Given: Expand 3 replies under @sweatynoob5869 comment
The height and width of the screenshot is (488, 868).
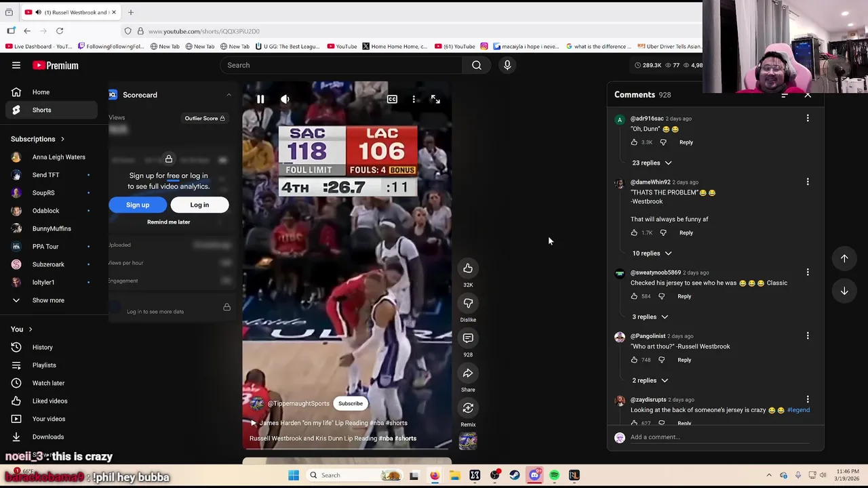Looking at the screenshot, I should pos(650,317).
